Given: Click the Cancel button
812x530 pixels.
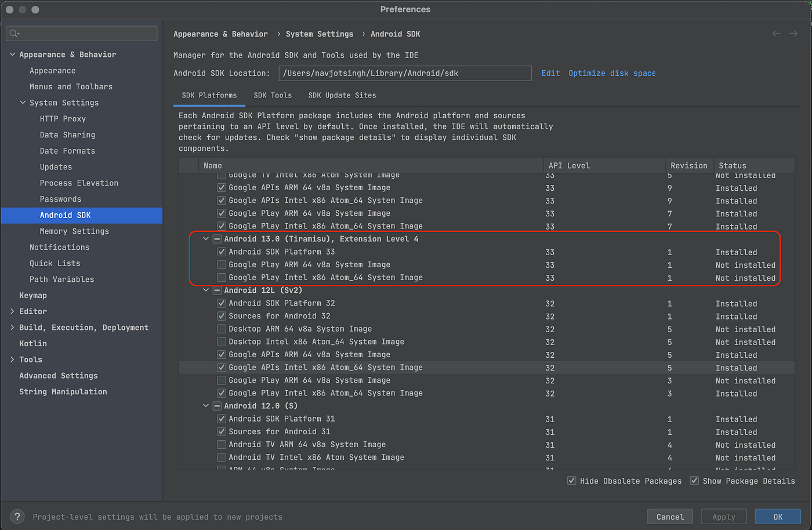Looking at the screenshot, I should tap(670, 517).
